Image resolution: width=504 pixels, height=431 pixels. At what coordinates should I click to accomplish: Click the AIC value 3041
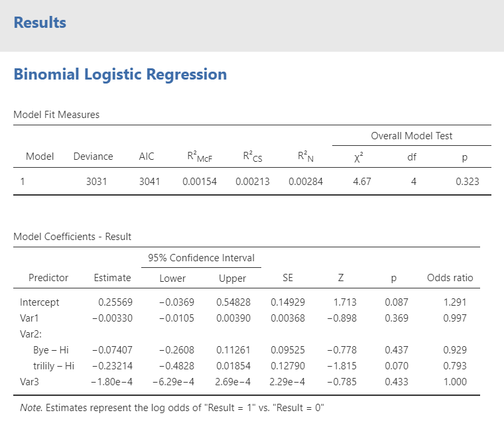(x=149, y=181)
